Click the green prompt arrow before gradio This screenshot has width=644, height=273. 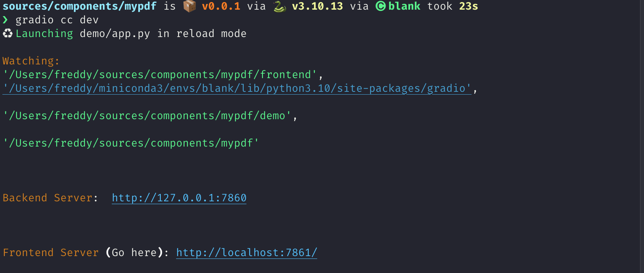[x=5, y=20]
